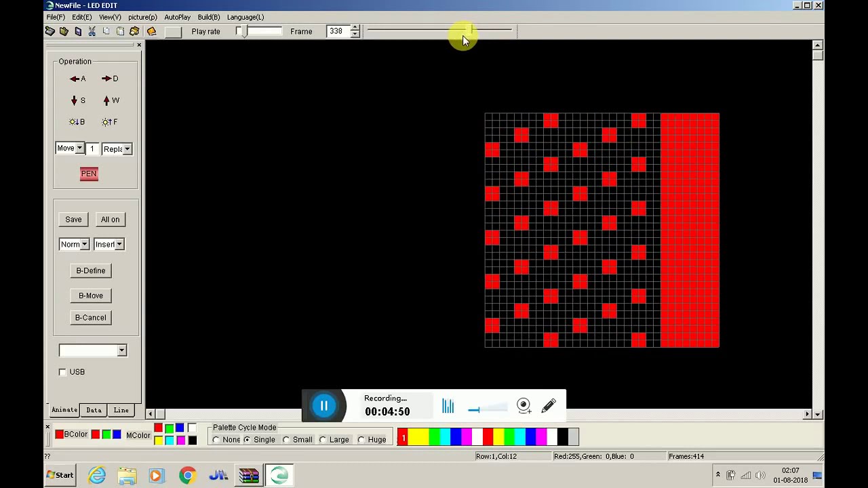
Task: Decrease the Frame number spinner
Action: (x=355, y=35)
